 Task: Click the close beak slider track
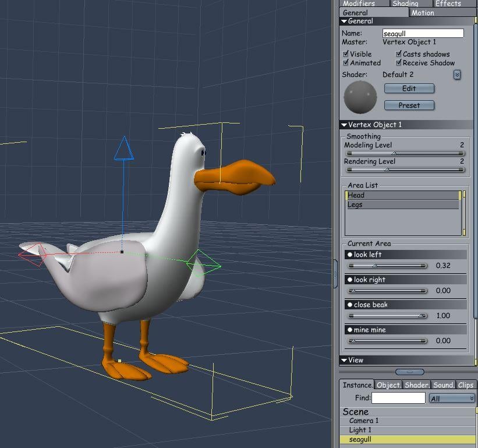click(387, 316)
